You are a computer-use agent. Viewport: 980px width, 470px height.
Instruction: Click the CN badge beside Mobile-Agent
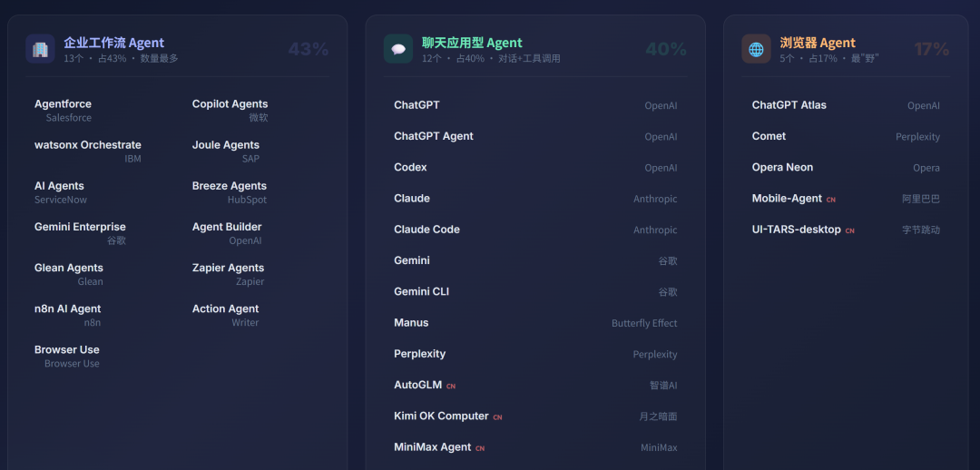(831, 200)
